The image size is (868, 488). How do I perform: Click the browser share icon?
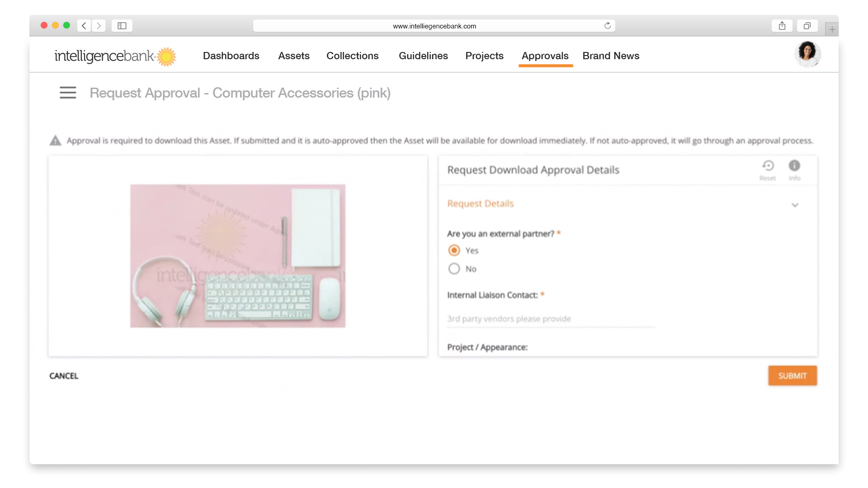pyautogui.click(x=782, y=26)
